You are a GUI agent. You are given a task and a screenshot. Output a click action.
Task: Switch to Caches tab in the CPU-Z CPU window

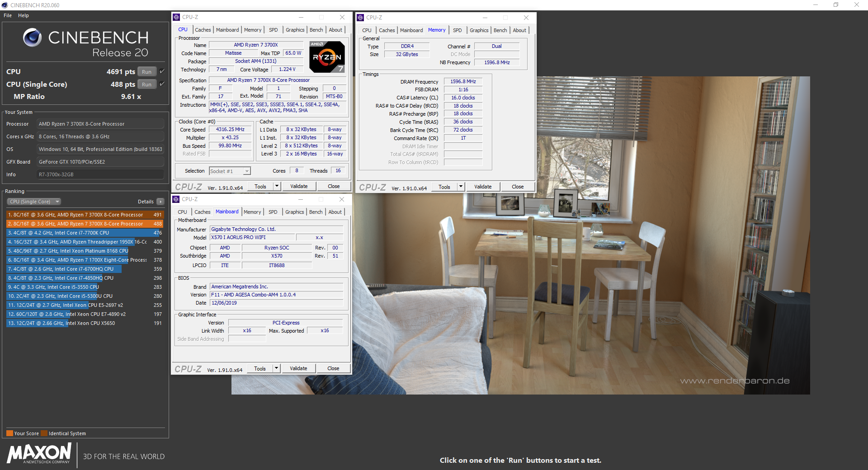click(x=203, y=30)
